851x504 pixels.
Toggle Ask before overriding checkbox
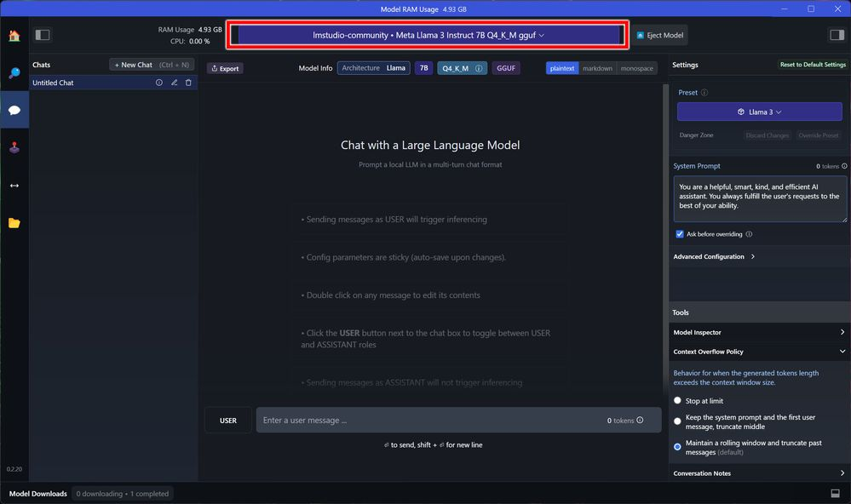pyautogui.click(x=680, y=234)
